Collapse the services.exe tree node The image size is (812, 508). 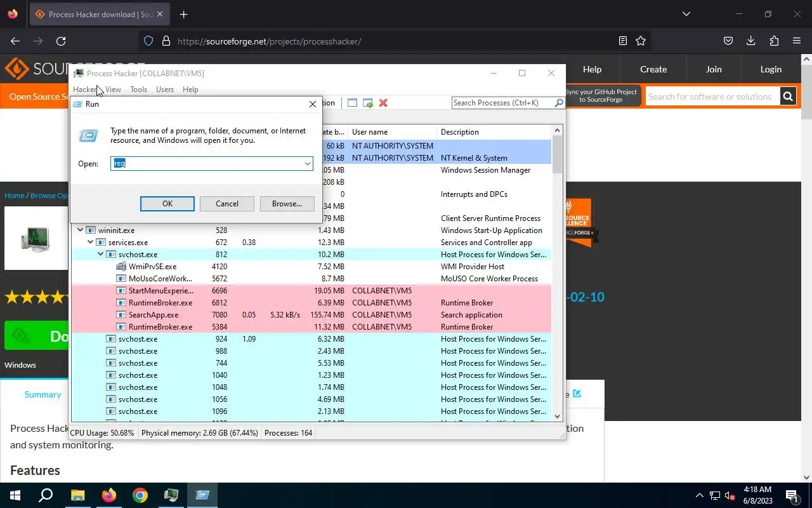[x=90, y=243]
